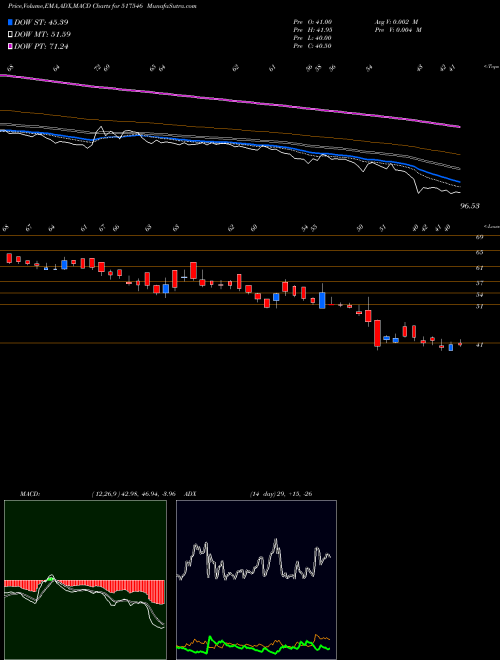Click the 54 price axis label
The height and width of the screenshot is (660, 500).
(479, 295)
